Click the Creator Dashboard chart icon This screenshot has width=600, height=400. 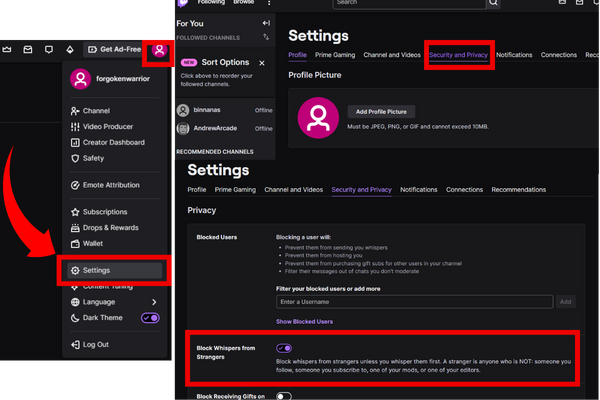75,142
